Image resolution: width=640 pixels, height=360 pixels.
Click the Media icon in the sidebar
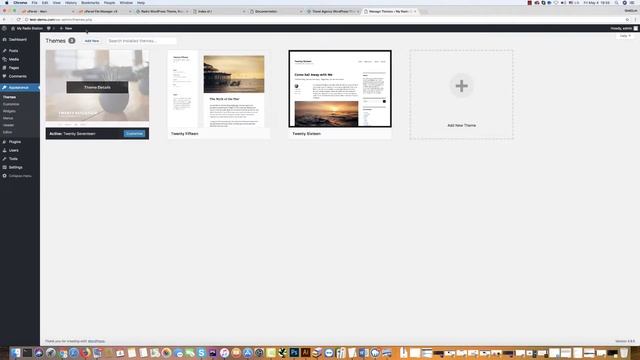[4, 59]
